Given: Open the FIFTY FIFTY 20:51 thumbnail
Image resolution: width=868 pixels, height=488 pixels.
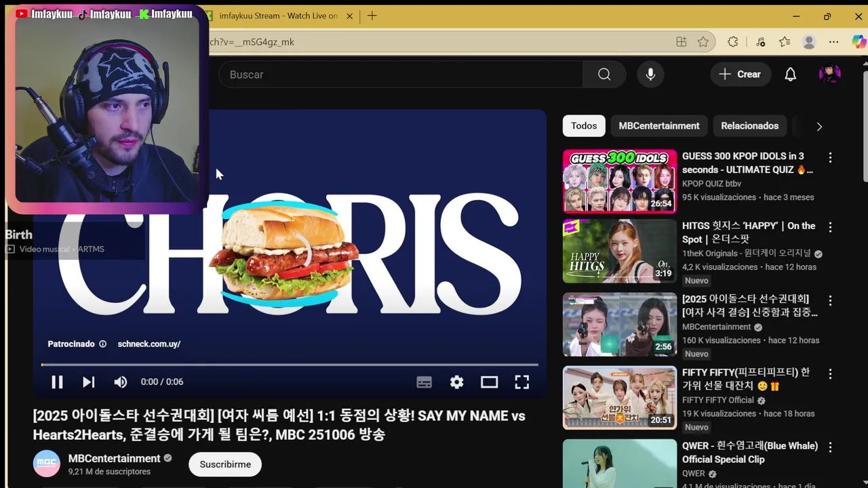Looking at the screenshot, I should [620, 398].
